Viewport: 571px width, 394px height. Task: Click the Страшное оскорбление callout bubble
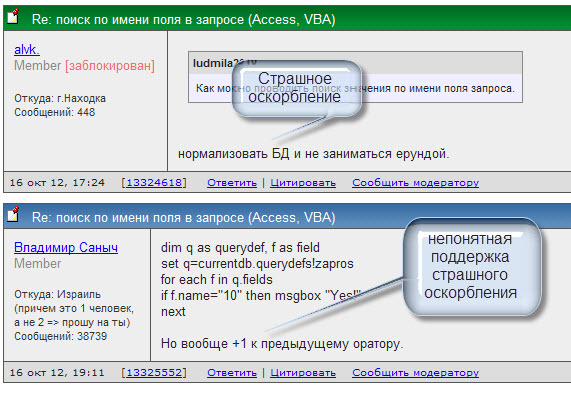click(x=296, y=88)
